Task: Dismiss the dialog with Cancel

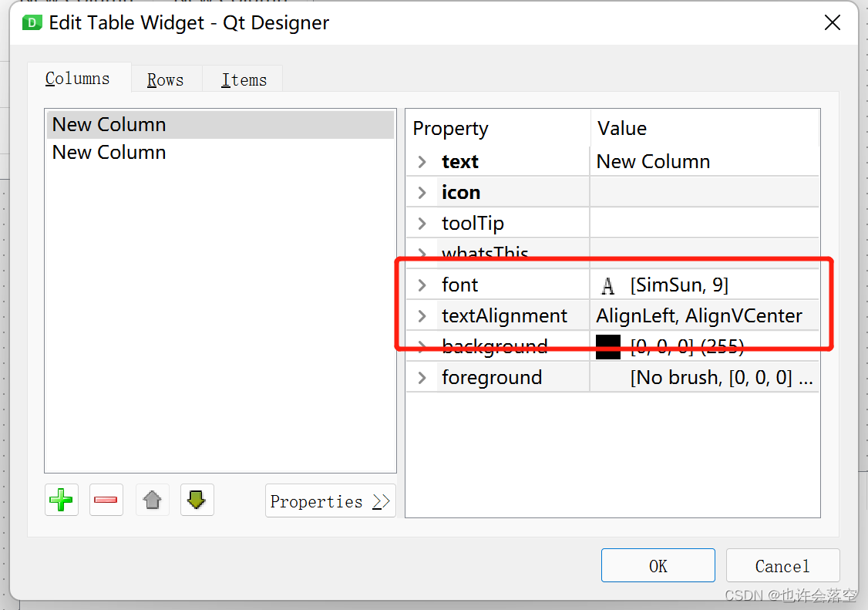Action: click(x=782, y=565)
